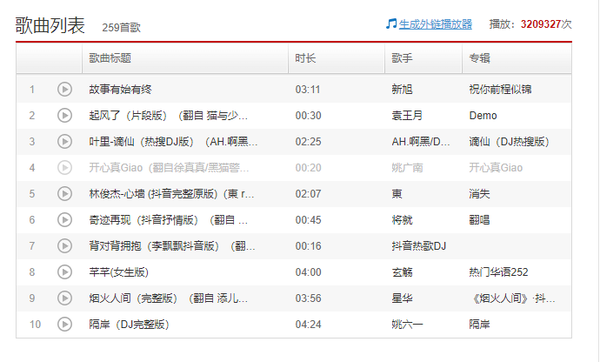Click duration 00:45

(x=308, y=220)
